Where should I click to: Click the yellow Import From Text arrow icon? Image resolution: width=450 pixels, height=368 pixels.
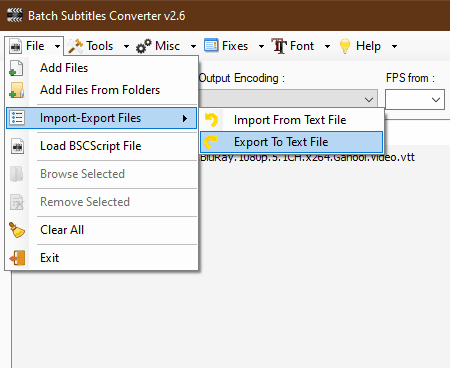click(x=211, y=120)
